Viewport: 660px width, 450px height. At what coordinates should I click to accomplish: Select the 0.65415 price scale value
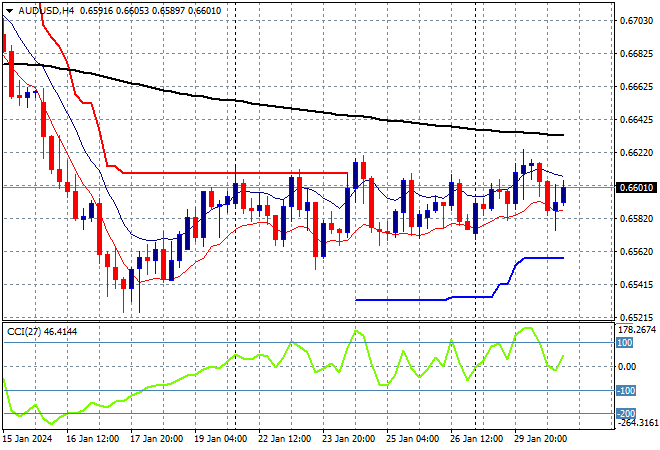(636, 285)
